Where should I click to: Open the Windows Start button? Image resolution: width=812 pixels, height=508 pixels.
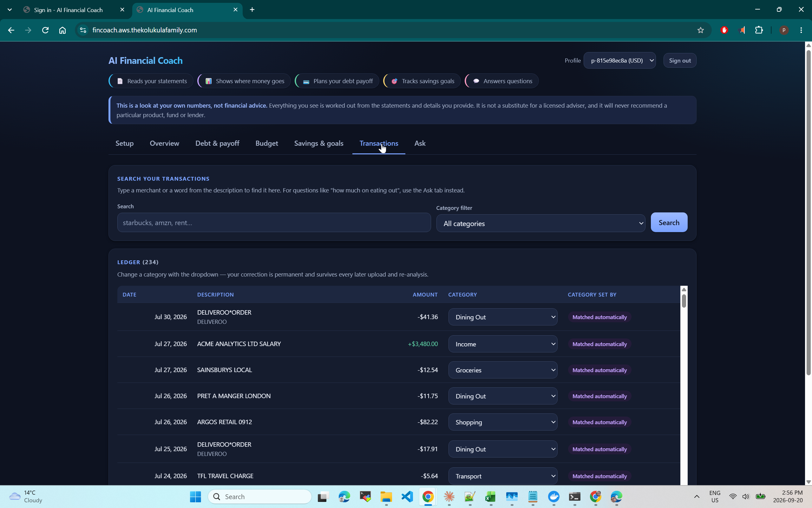tap(195, 497)
